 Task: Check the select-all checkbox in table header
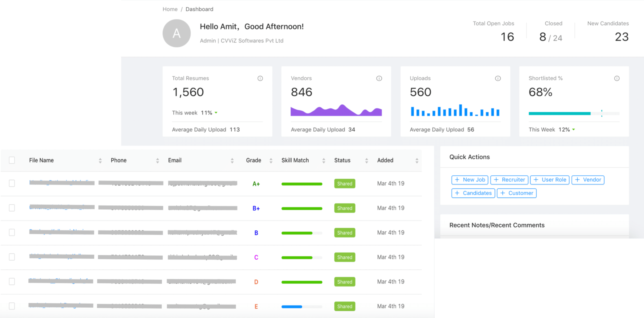[x=12, y=160]
